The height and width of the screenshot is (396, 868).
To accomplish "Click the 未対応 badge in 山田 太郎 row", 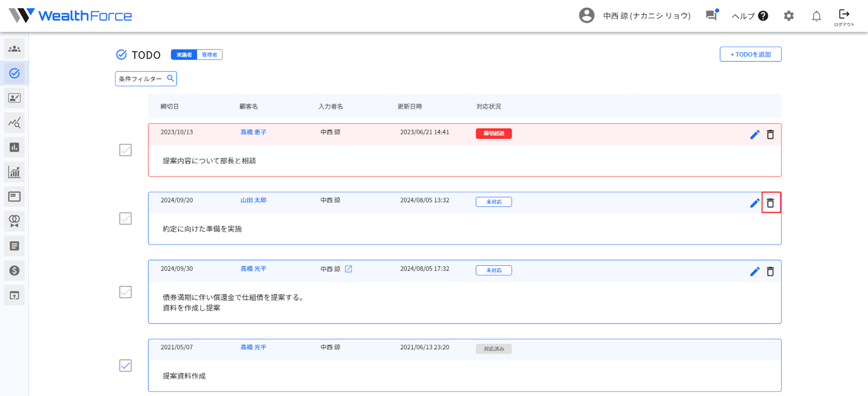I will pyautogui.click(x=494, y=202).
